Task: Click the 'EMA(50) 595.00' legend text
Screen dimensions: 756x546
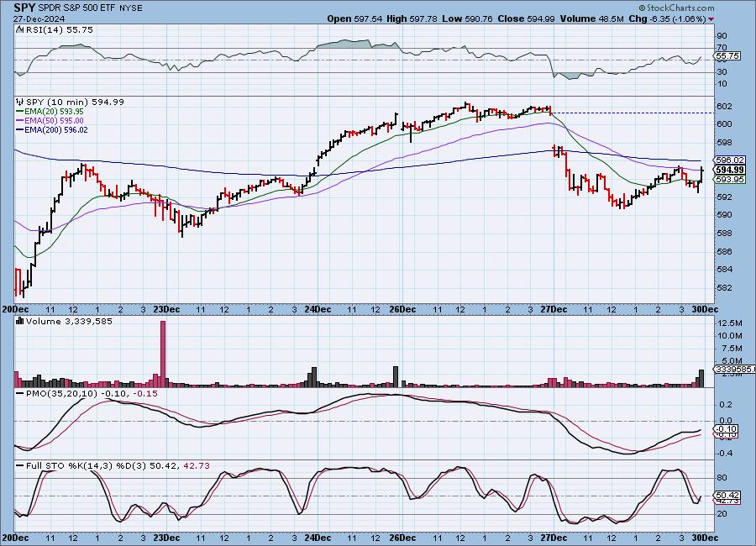Action: pos(54,121)
